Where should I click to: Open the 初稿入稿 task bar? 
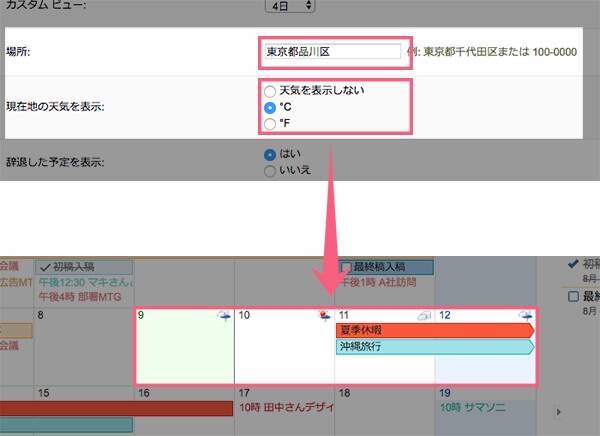pos(84,267)
